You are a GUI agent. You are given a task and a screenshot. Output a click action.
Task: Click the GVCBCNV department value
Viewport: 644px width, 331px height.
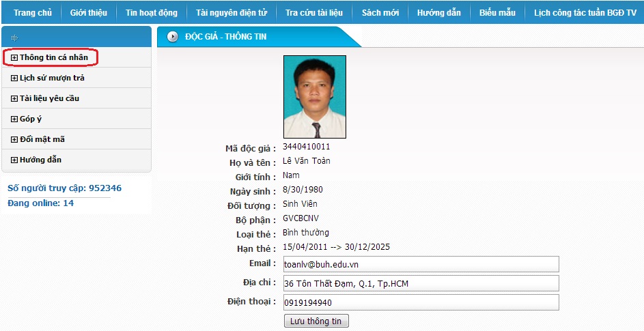pyautogui.click(x=300, y=218)
